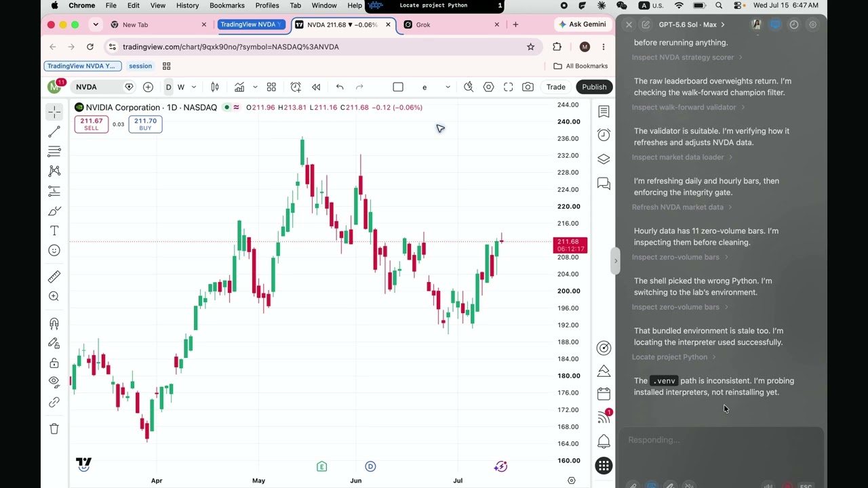Open the indicator templates grid icon

pos(271,87)
